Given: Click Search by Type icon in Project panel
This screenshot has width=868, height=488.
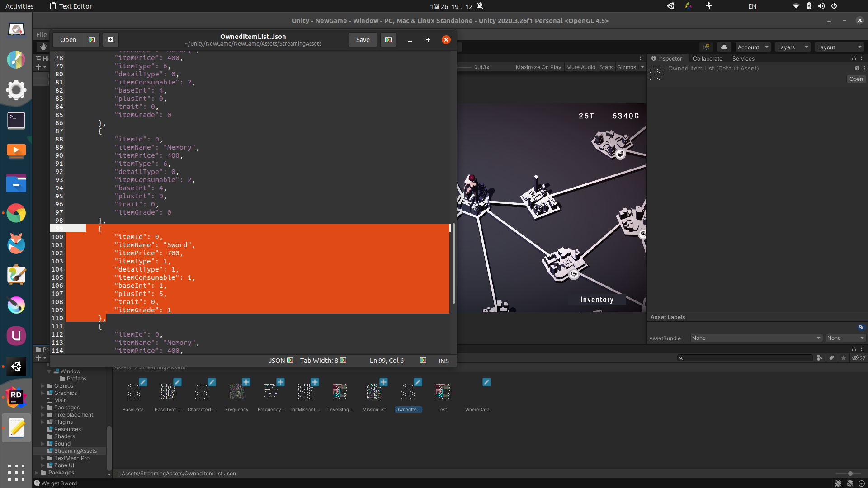Looking at the screenshot, I should (819, 358).
